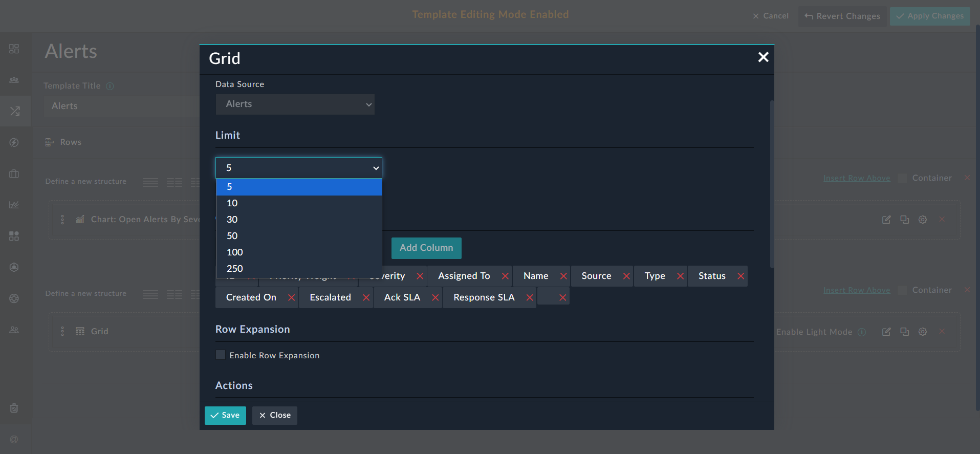Save the Grid settings
980x454 pixels.
[225, 416]
